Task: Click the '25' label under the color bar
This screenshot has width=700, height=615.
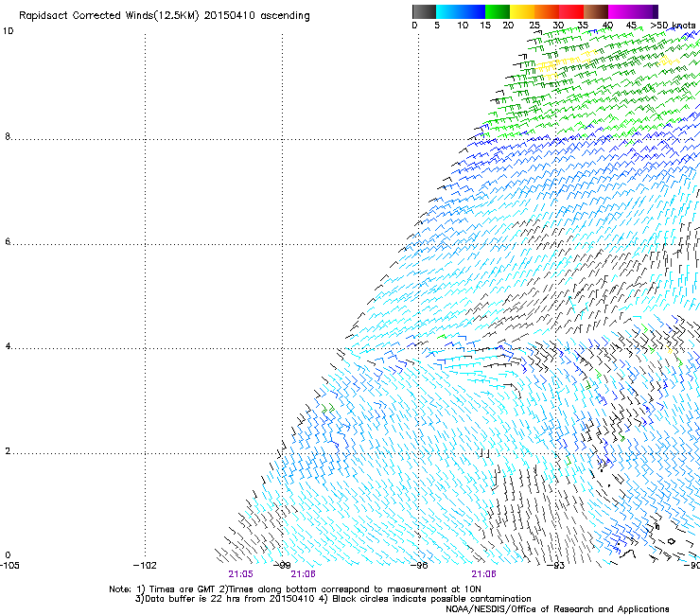Action: click(534, 25)
